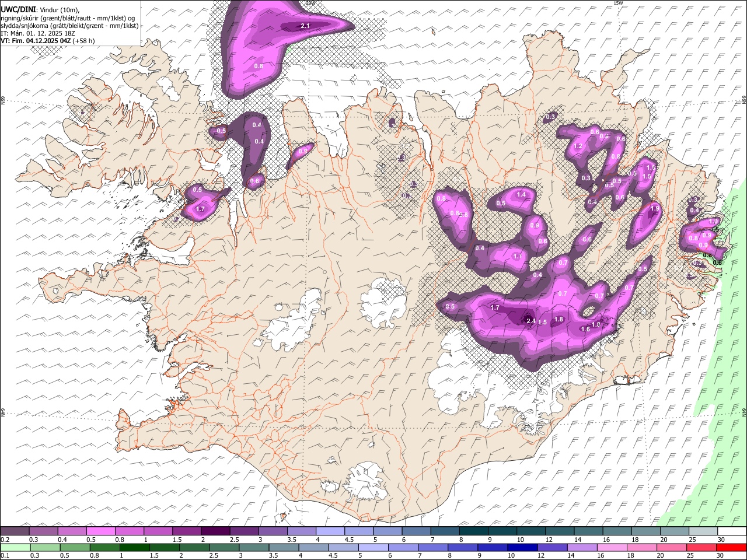
Task: Click the 1.1 value label on the map
Action: pyautogui.click(x=517, y=257)
